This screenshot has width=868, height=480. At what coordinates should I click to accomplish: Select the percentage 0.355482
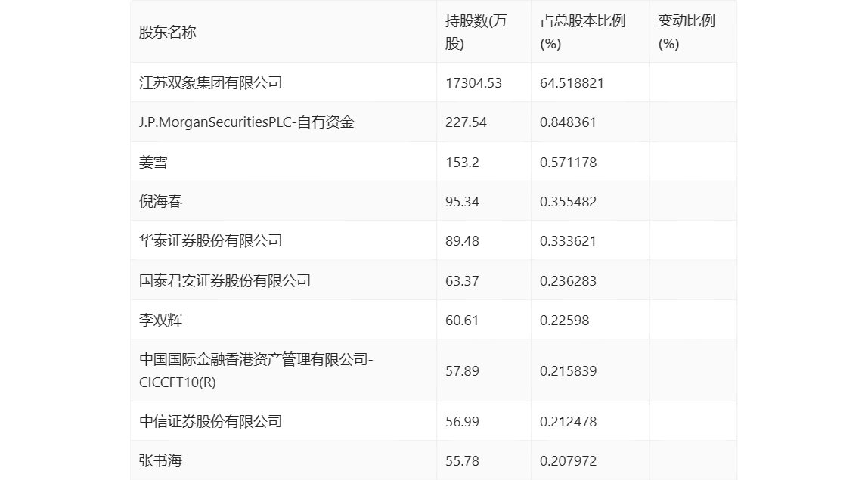click(569, 202)
